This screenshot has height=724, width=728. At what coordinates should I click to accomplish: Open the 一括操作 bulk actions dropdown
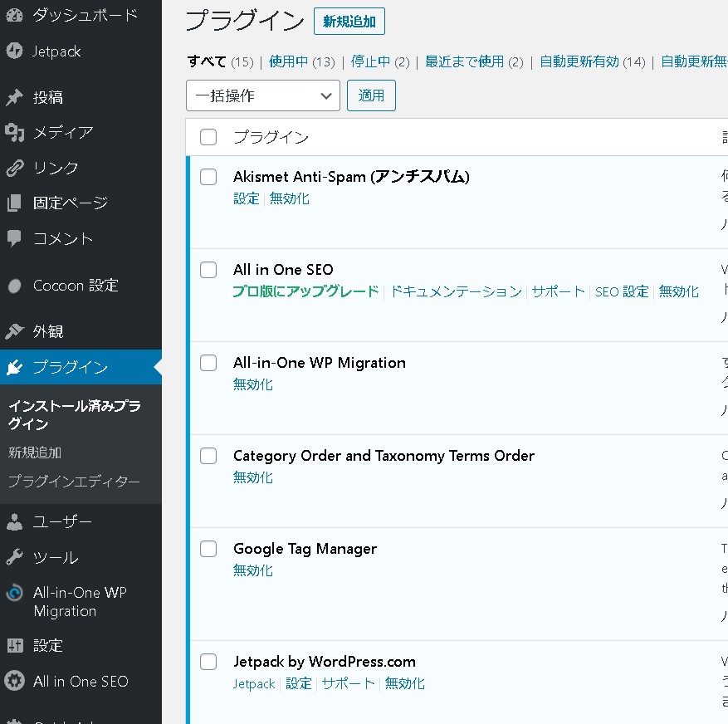262,95
